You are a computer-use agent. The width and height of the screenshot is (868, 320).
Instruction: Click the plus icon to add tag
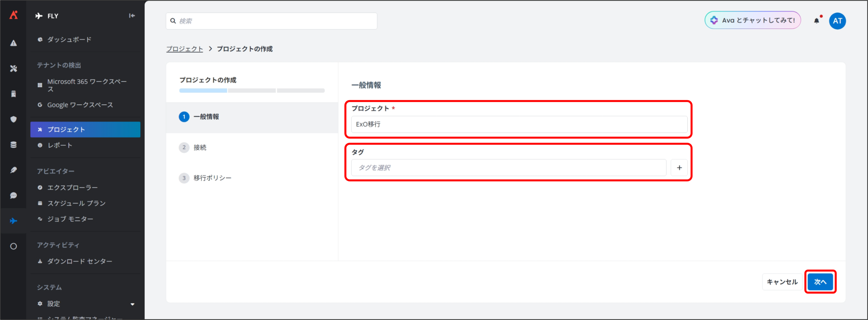tap(679, 168)
